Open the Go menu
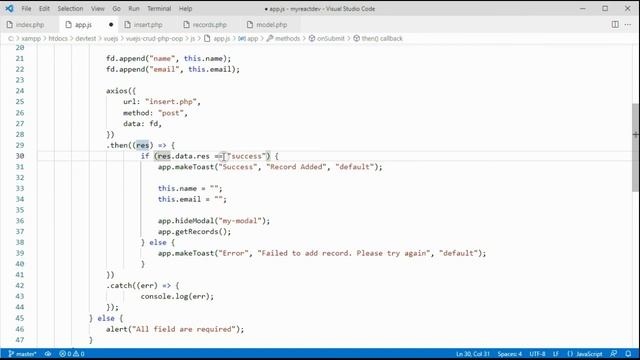This screenshot has height=360, width=640. (x=116, y=9)
